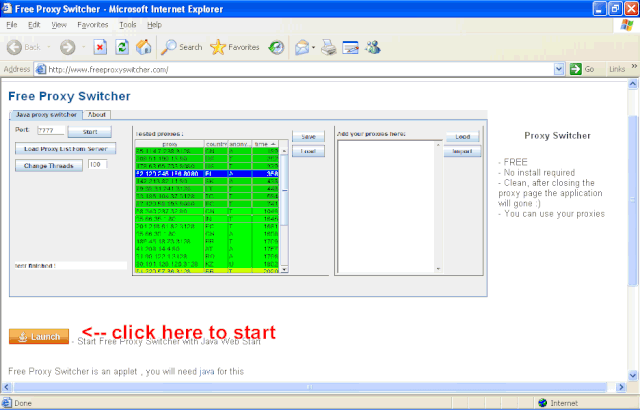Image resolution: width=640 pixels, height=410 pixels.
Task: Click the Internet zone globe in status bar
Action: click(x=542, y=403)
